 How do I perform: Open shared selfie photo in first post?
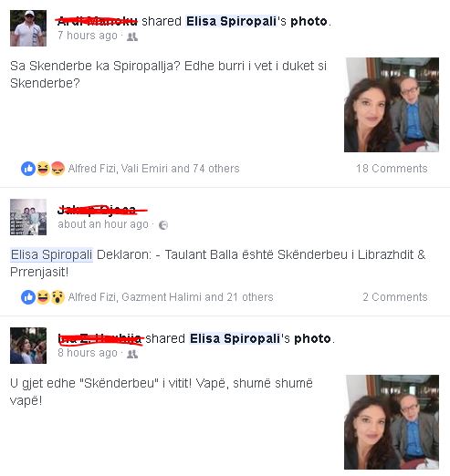click(392, 105)
